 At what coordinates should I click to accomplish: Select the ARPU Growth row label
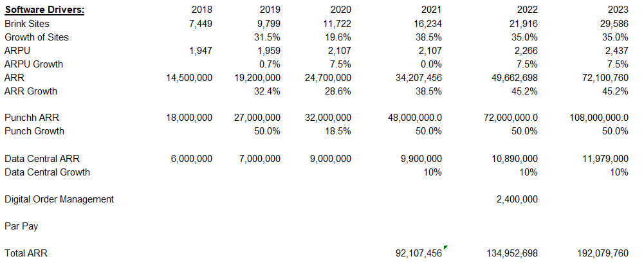[33, 64]
